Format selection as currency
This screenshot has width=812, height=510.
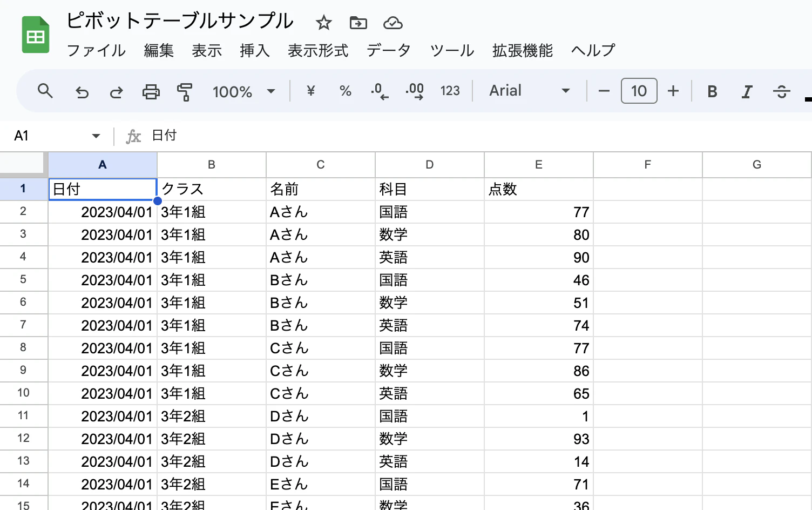tap(310, 91)
